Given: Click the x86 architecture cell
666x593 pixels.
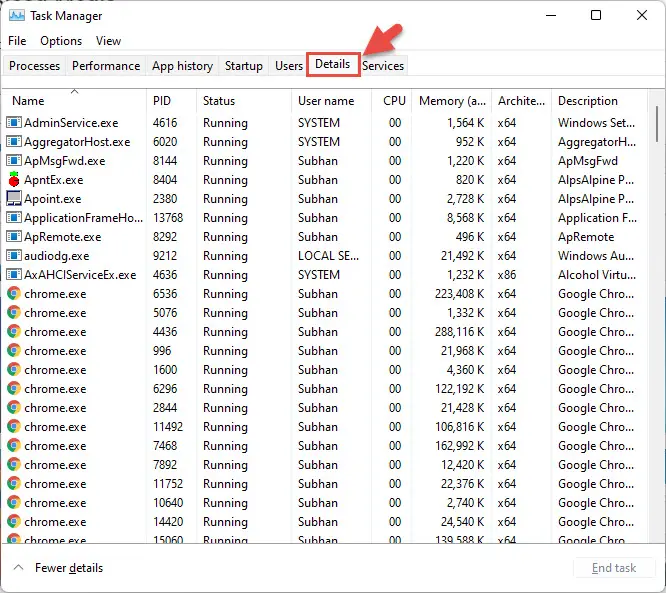Looking at the screenshot, I should click(507, 274).
